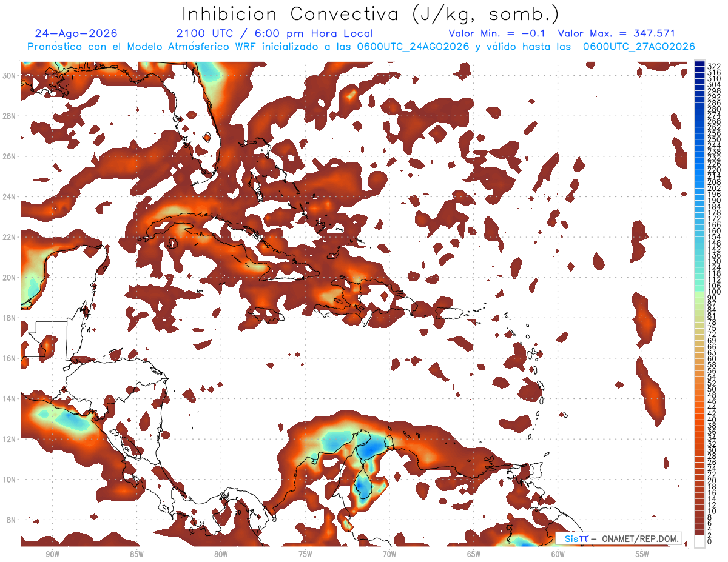
Task: Click the title 'Inhibicion Convectiva (J/kg, somb.)'
Action: click(370, 14)
